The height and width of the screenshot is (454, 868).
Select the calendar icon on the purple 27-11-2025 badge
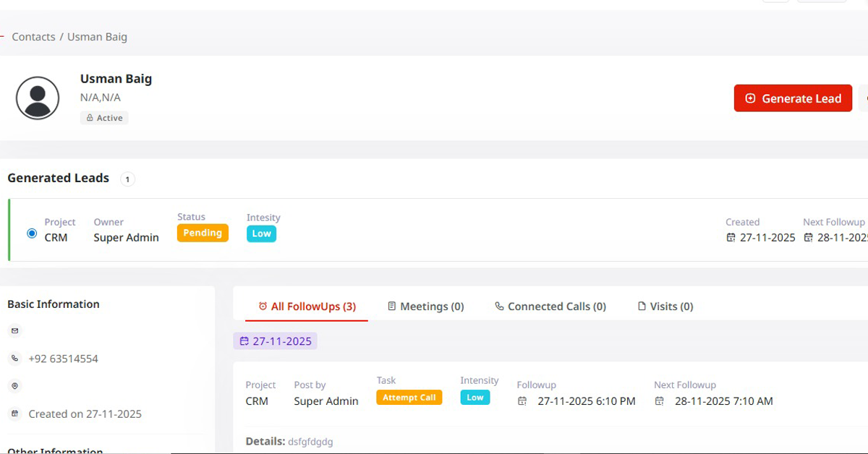pyautogui.click(x=244, y=340)
